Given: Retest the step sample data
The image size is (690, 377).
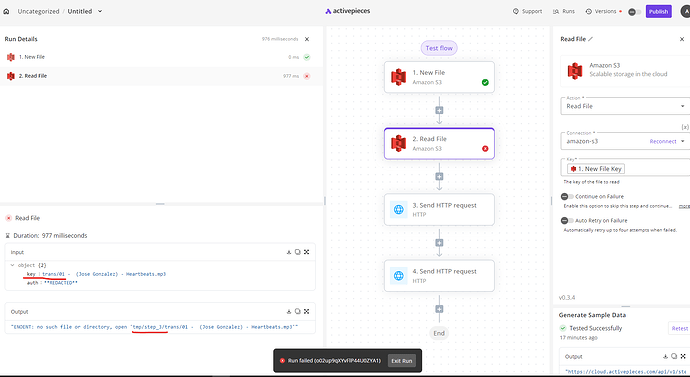Looking at the screenshot, I should 679,329.
